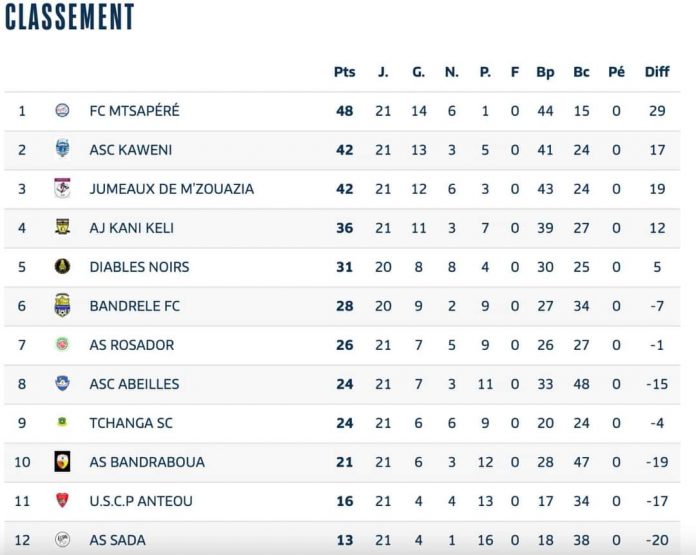
Task: Open the Jumeaux de M'Zouazia team logo
Action: click(62, 188)
